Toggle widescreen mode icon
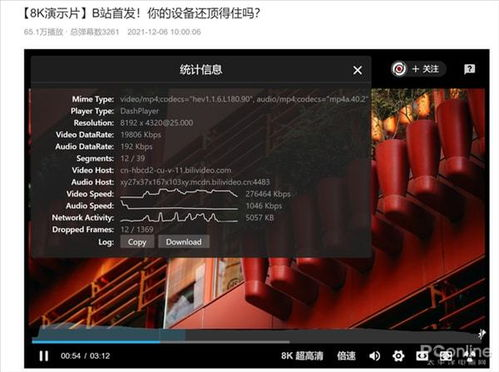Viewport: 499px width, 372px height. tap(422, 356)
